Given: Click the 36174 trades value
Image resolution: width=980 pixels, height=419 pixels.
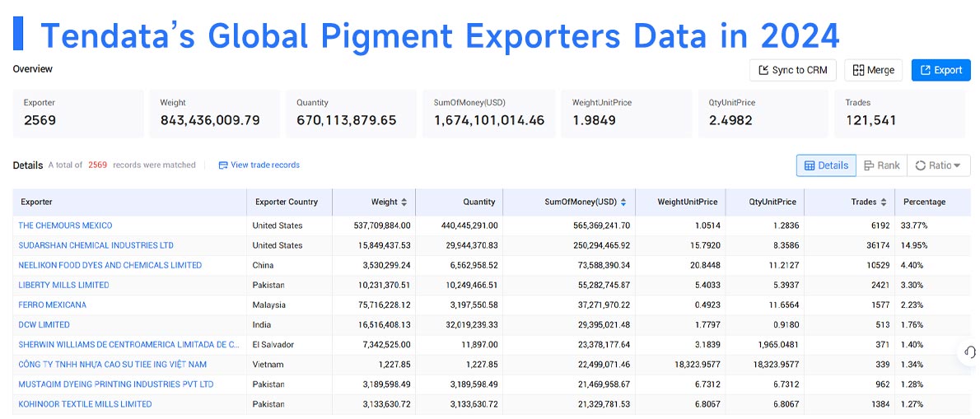Looking at the screenshot, I should [x=878, y=245].
